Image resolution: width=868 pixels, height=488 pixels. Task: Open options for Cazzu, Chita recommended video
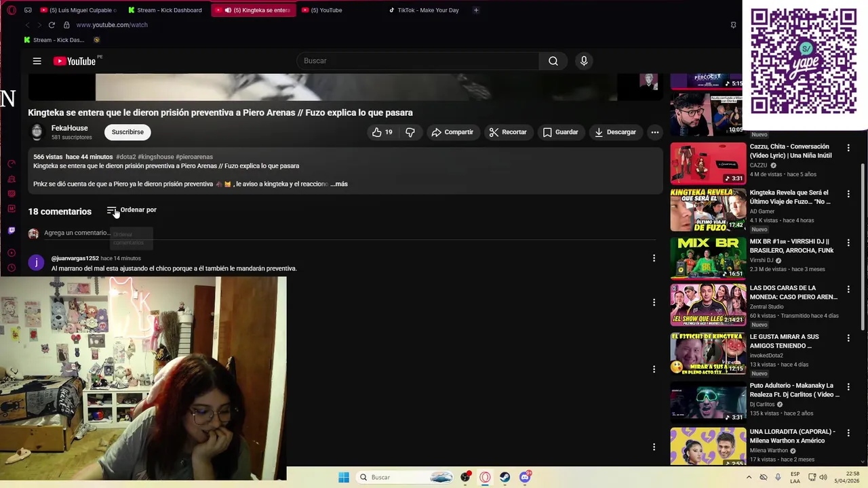pyautogui.click(x=848, y=148)
